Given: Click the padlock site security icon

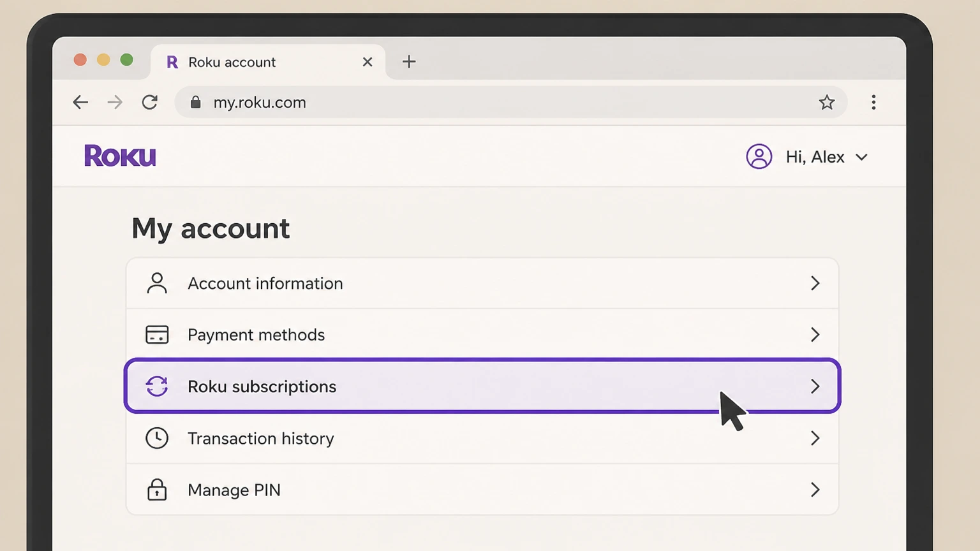Looking at the screenshot, I should 196,102.
